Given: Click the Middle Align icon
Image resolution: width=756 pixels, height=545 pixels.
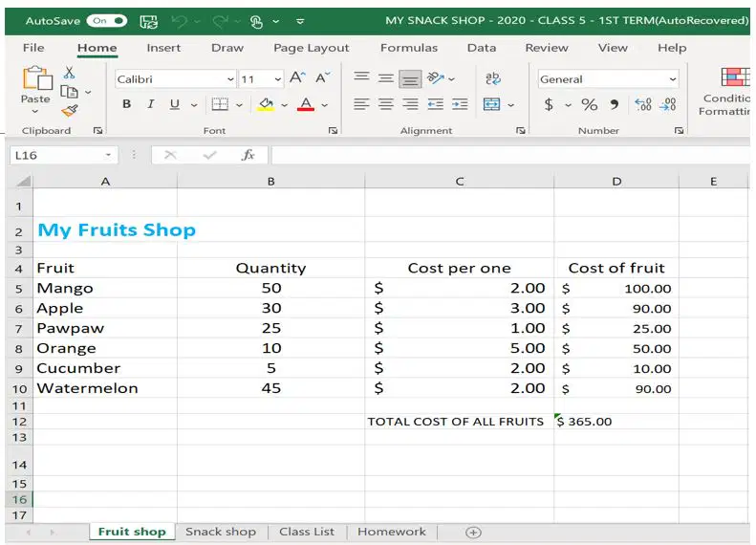Looking at the screenshot, I should (x=385, y=78).
